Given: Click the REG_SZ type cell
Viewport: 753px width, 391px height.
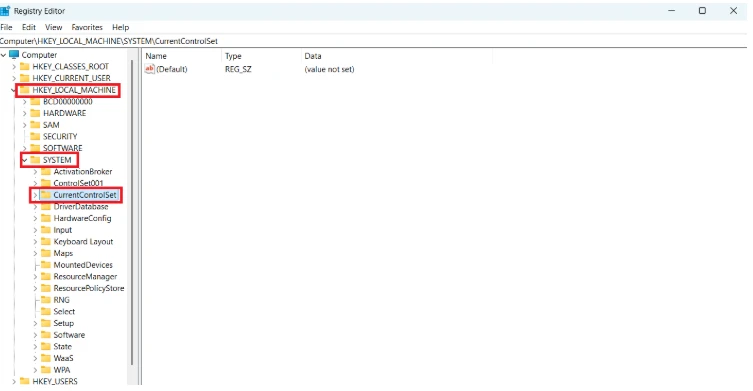Looking at the screenshot, I should [238, 69].
